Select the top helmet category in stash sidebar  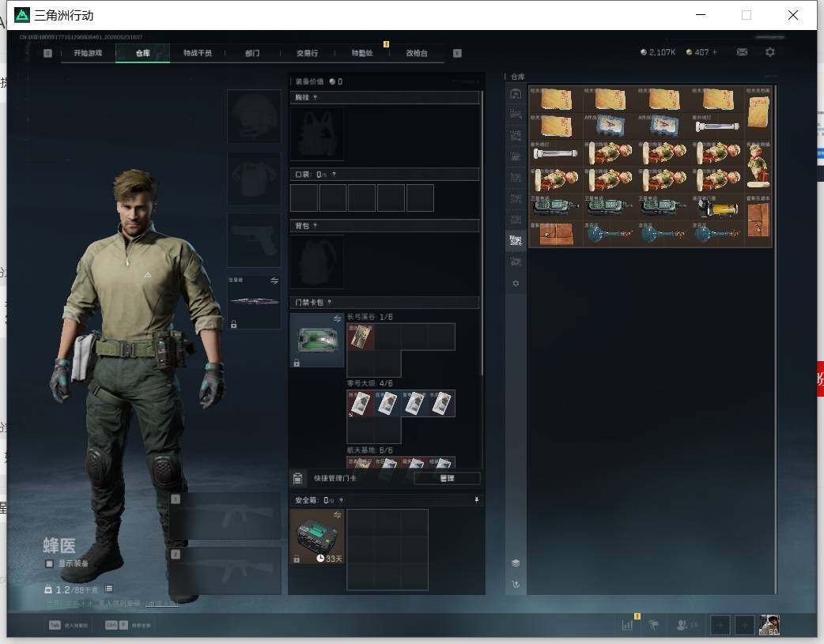coord(516,94)
